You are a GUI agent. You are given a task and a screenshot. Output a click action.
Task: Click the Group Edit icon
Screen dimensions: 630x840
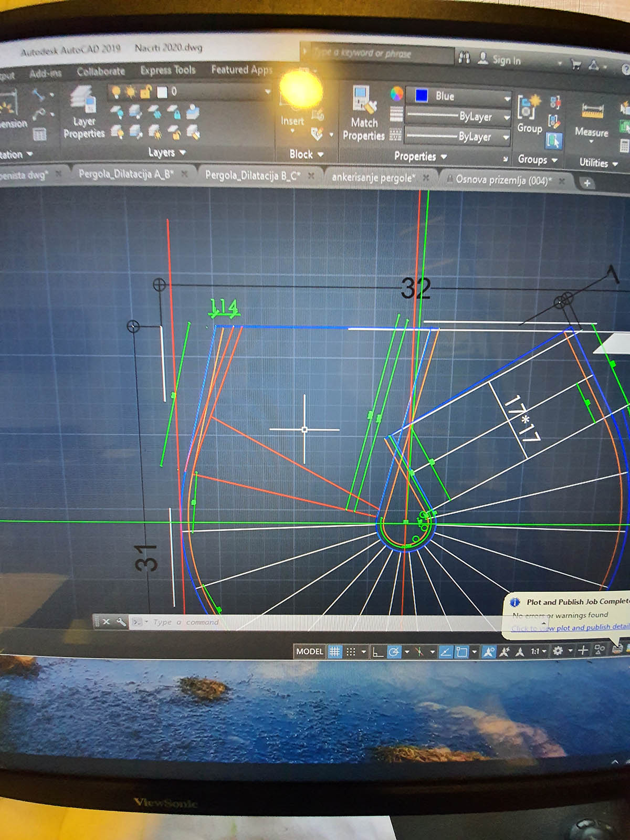(554, 122)
